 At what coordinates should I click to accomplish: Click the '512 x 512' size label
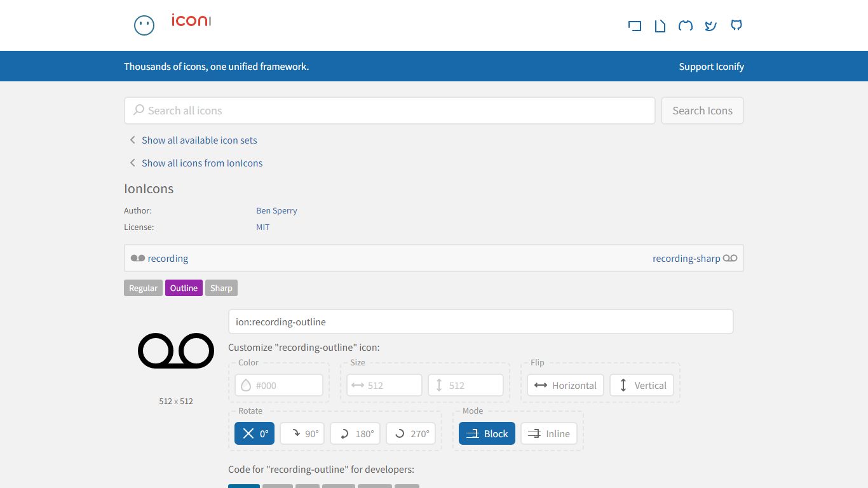click(176, 401)
